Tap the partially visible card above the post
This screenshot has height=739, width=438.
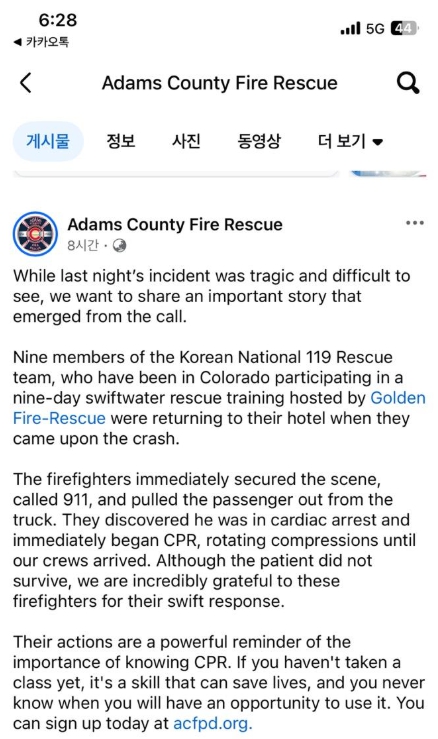[176, 173]
